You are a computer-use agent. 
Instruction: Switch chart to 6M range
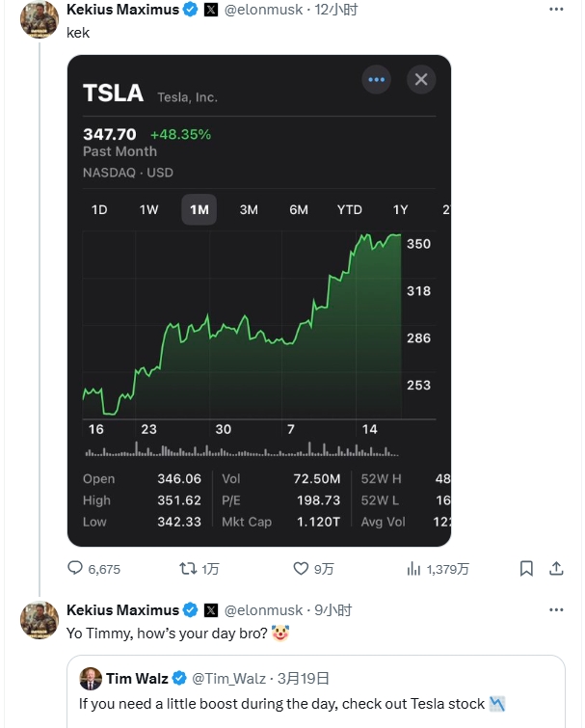(x=299, y=209)
